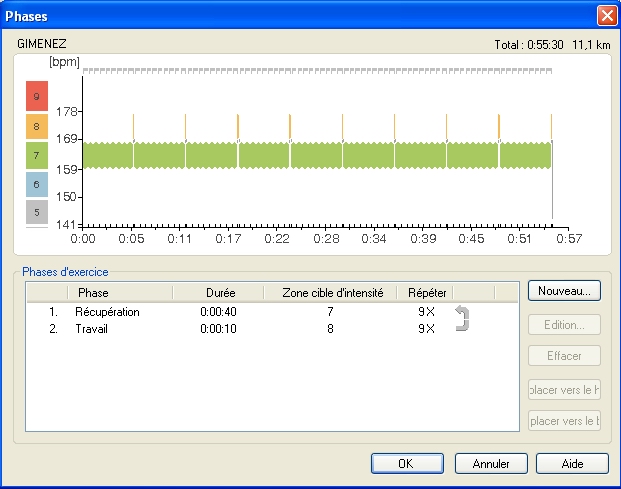
Task: Click the Répéter column header
Action: [x=427, y=292]
